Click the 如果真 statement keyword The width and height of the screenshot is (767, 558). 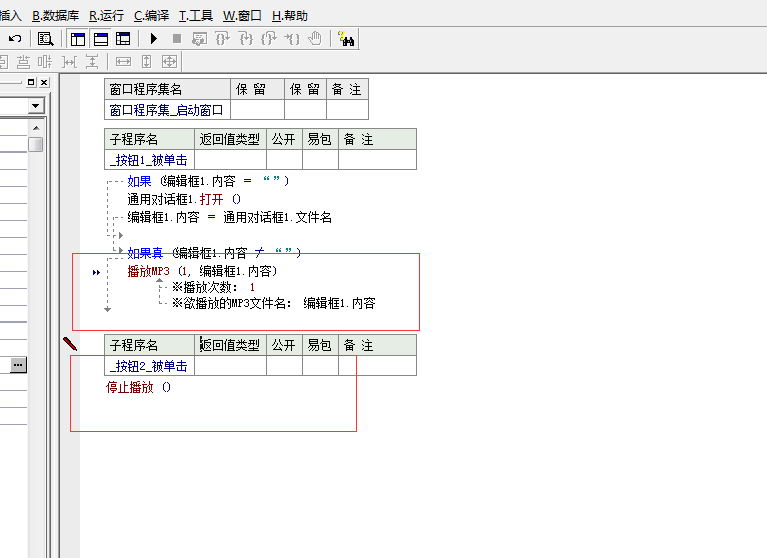click(145, 253)
